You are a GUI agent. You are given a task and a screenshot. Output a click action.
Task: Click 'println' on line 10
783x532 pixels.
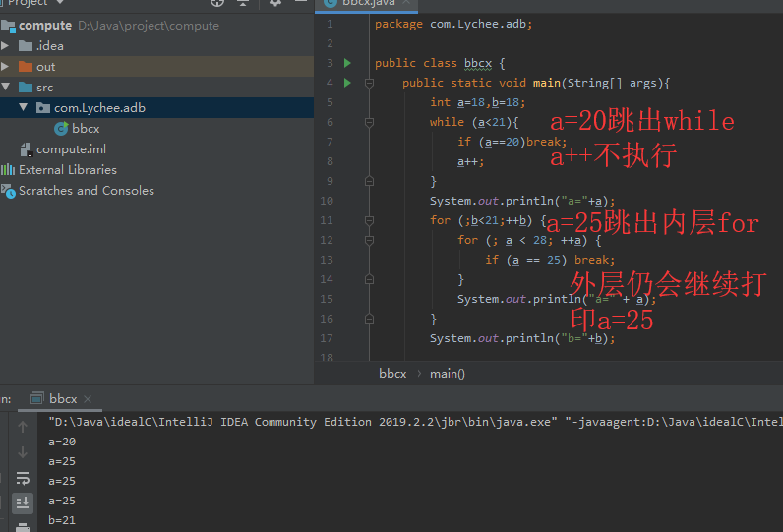pos(529,201)
